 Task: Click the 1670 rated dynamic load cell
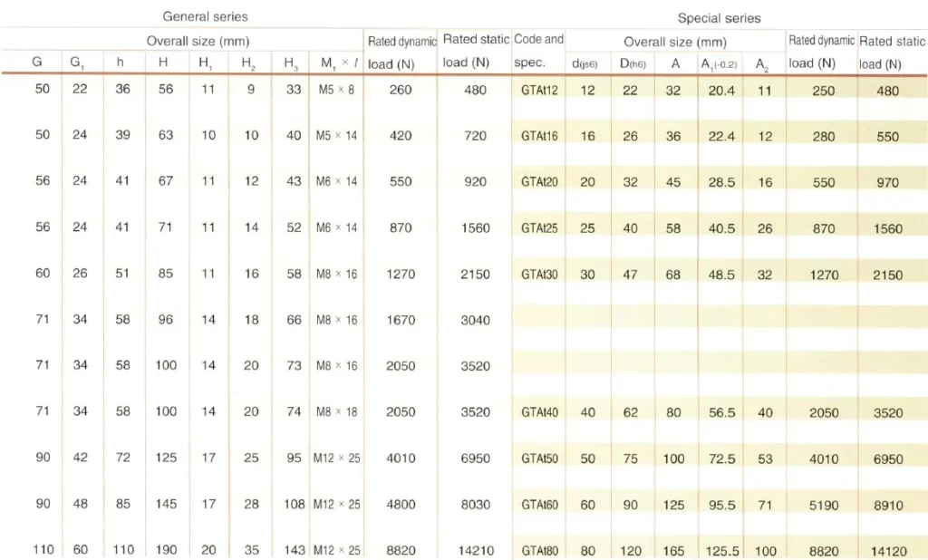[401, 320]
